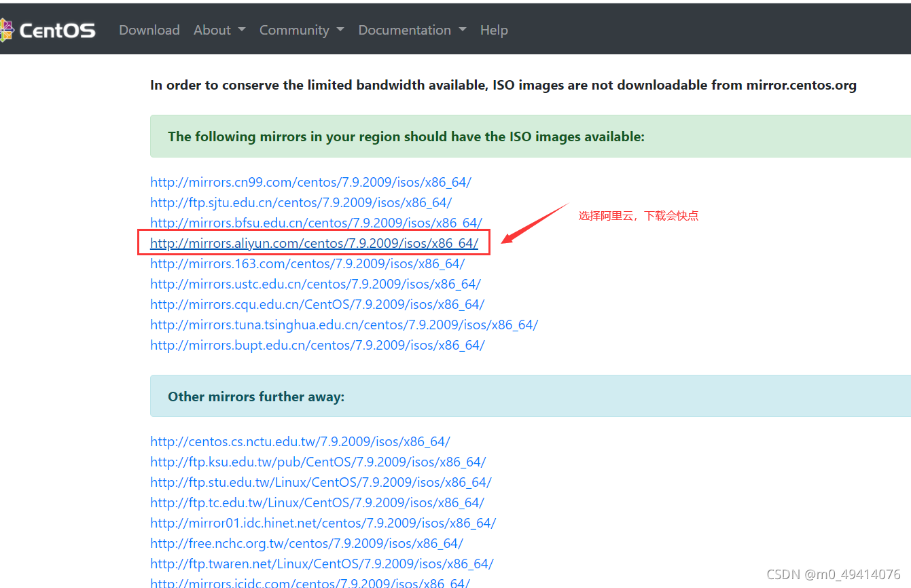Screen dimensions: 911x588
Task: Open the mirrors.aliyun.com mirror link
Action: (314, 243)
